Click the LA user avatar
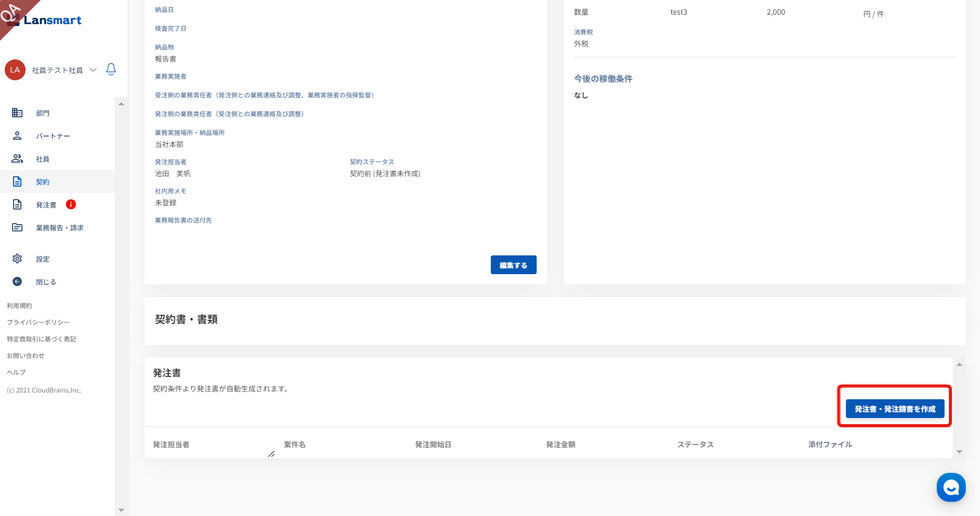Viewport: 980px width, 516px height. click(15, 70)
